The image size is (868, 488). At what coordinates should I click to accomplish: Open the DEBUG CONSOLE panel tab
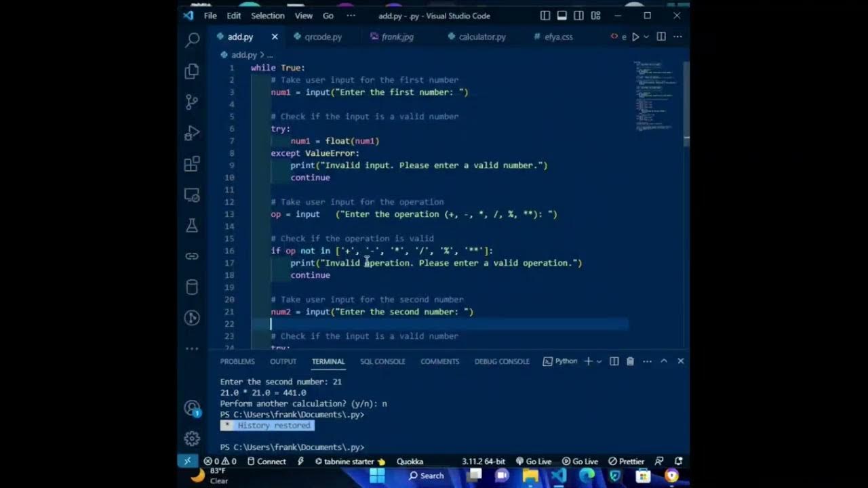[x=502, y=361]
